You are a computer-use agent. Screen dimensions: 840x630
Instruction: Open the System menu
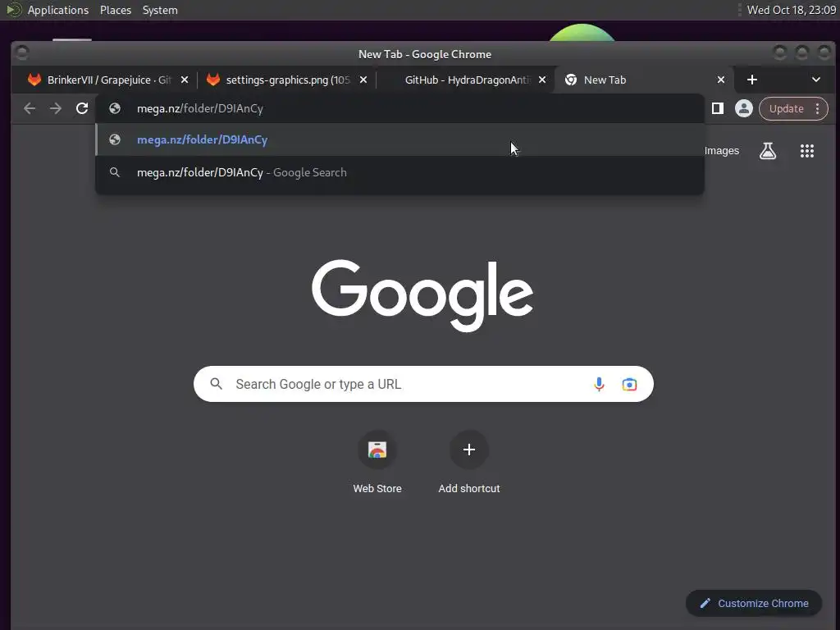coord(160,10)
